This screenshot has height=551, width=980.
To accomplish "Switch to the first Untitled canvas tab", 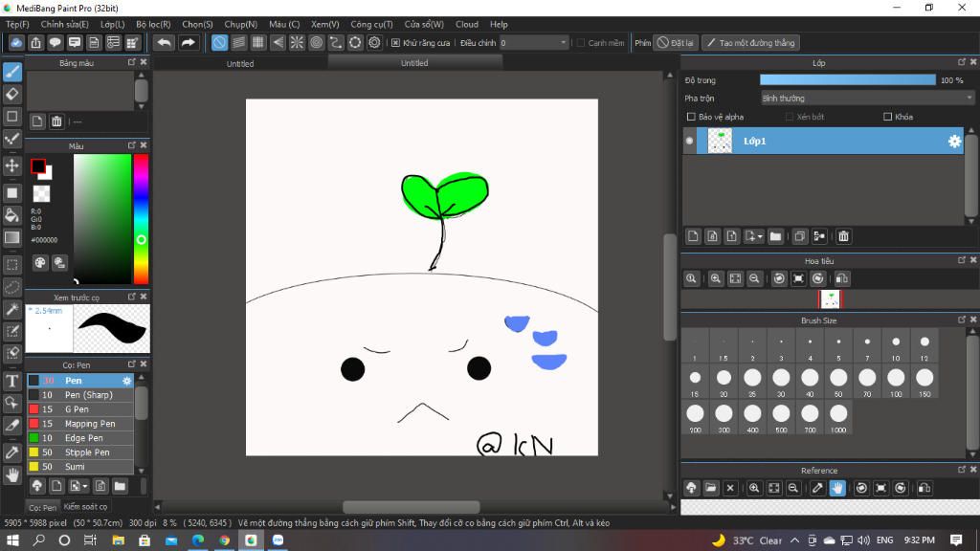I will [240, 64].
